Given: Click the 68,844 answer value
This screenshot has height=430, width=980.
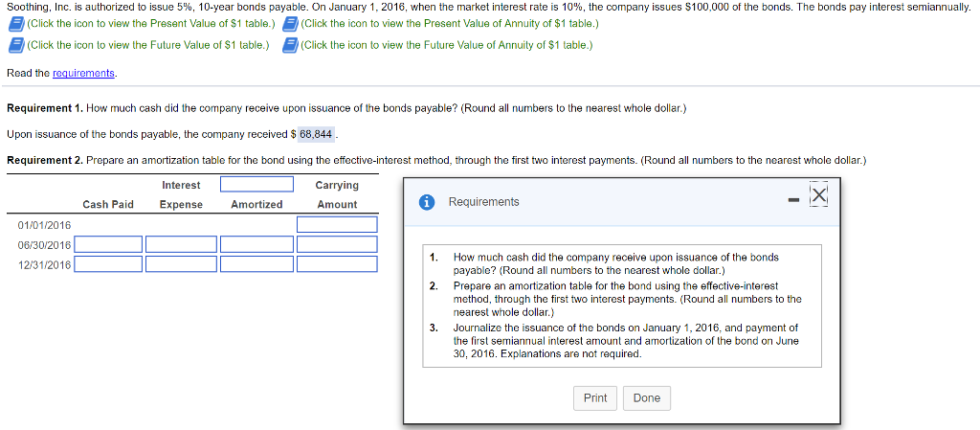Looking at the screenshot, I should tap(316, 134).
